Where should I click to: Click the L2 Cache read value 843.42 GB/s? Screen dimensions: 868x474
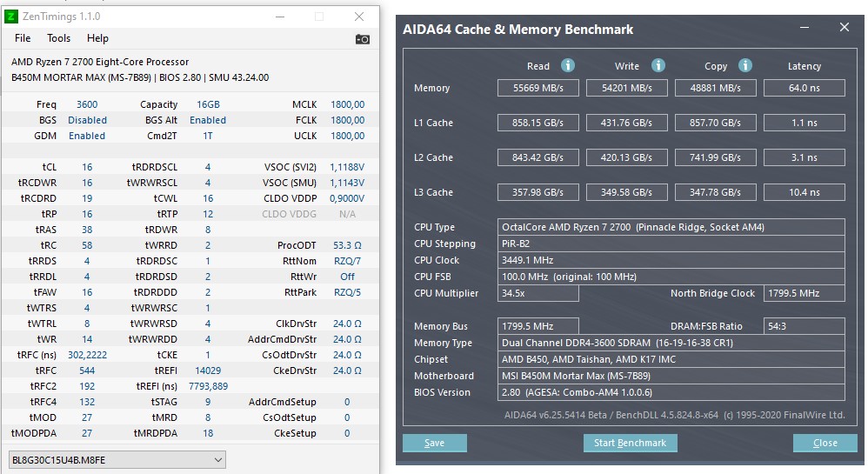[x=538, y=157]
